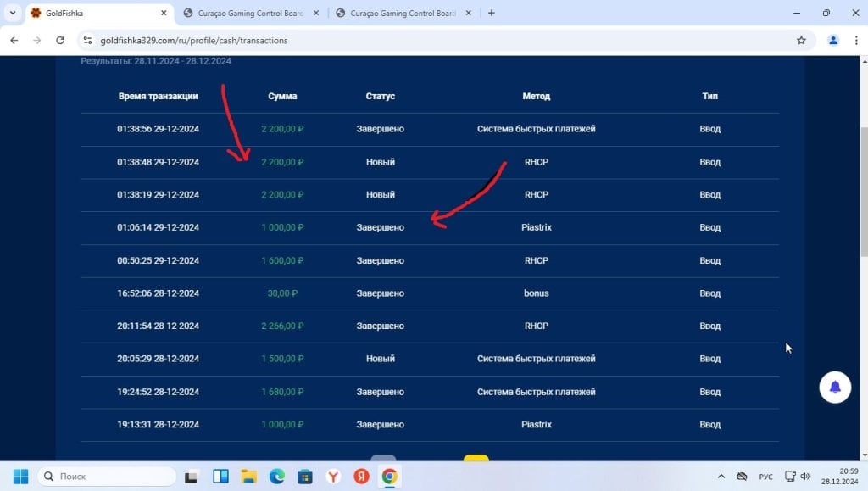The image size is (868, 491).
Task: Click the browser forward arrow
Action: point(37,41)
